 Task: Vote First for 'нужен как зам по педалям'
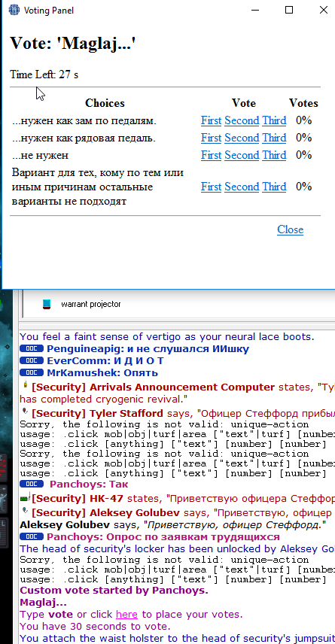tap(212, 120)
